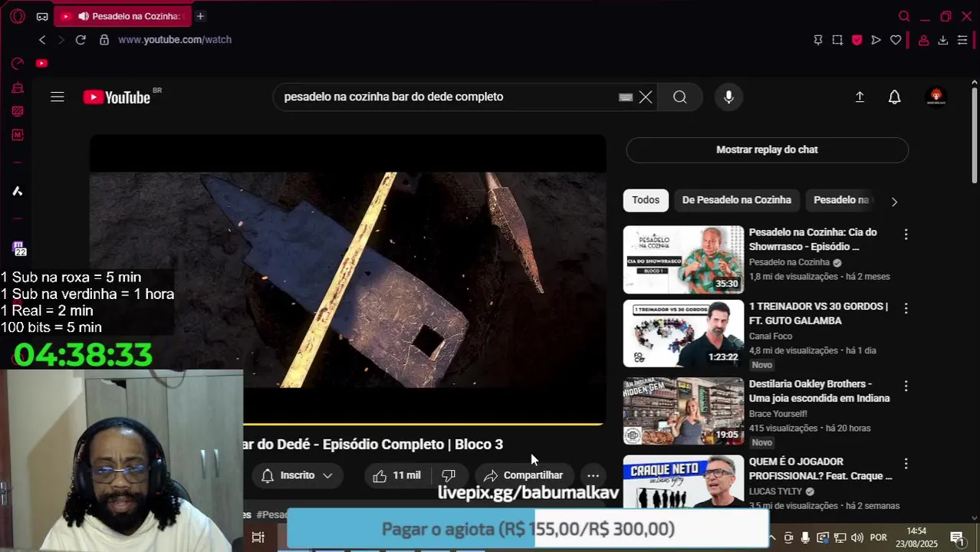Screen dimensions: 980x552
Task: Click Mostrar replay do chat button
Action: pos(767,149)
